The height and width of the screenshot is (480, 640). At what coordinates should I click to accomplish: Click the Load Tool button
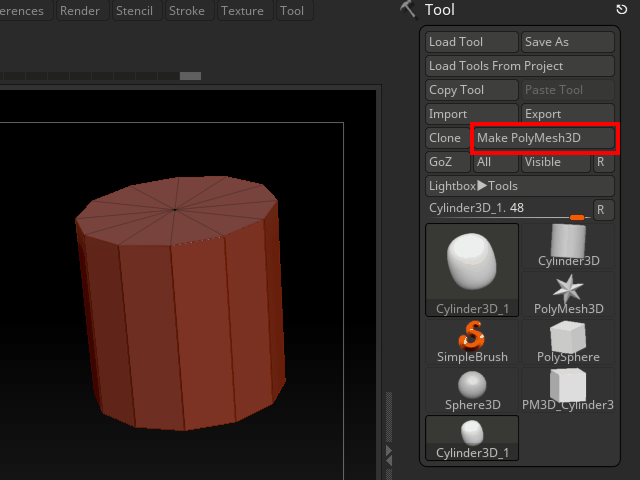tap(471, 42)
